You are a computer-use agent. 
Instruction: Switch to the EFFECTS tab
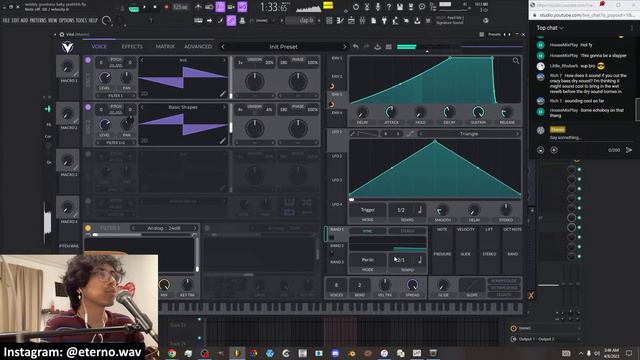pos(132,47)
